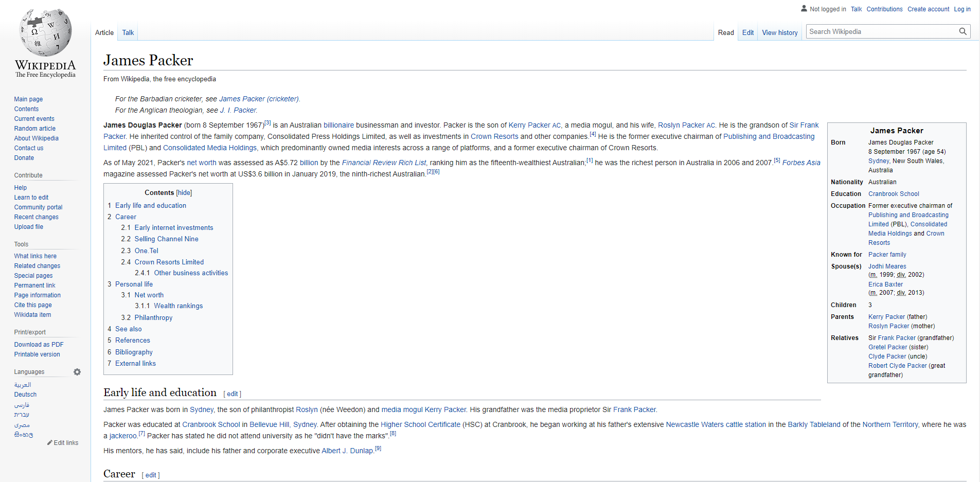Open Packer family infobox link
Viewport: 980px width, 482px height.
pos(887,255)
